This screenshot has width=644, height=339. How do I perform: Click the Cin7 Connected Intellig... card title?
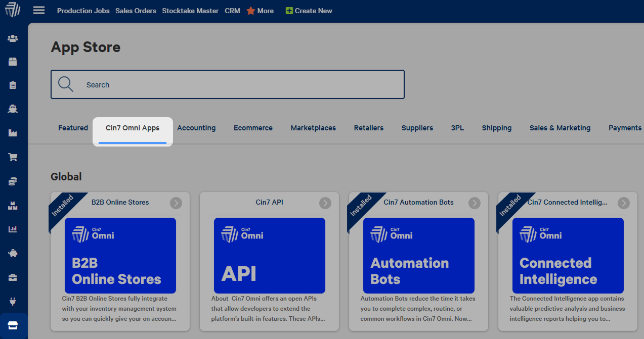568,202
